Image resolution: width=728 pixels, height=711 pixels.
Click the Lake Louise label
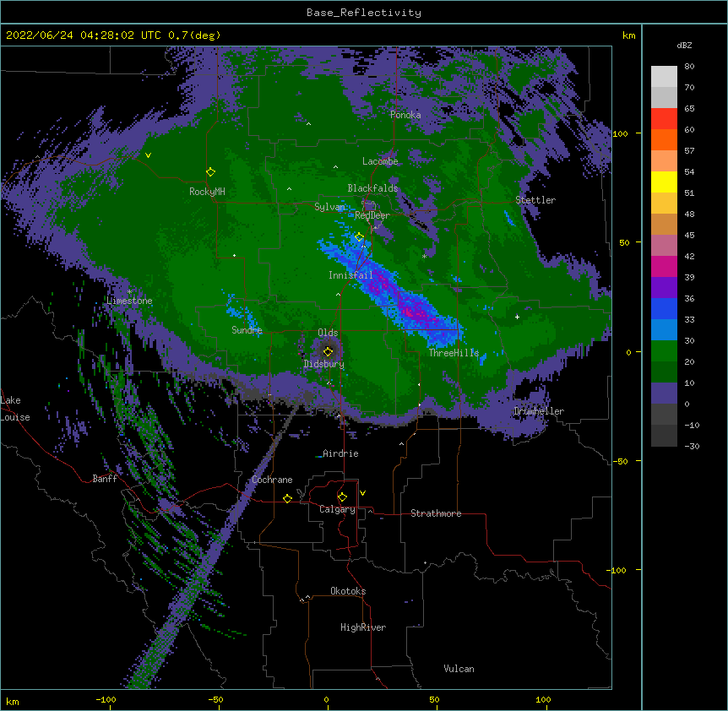point(14,409)
